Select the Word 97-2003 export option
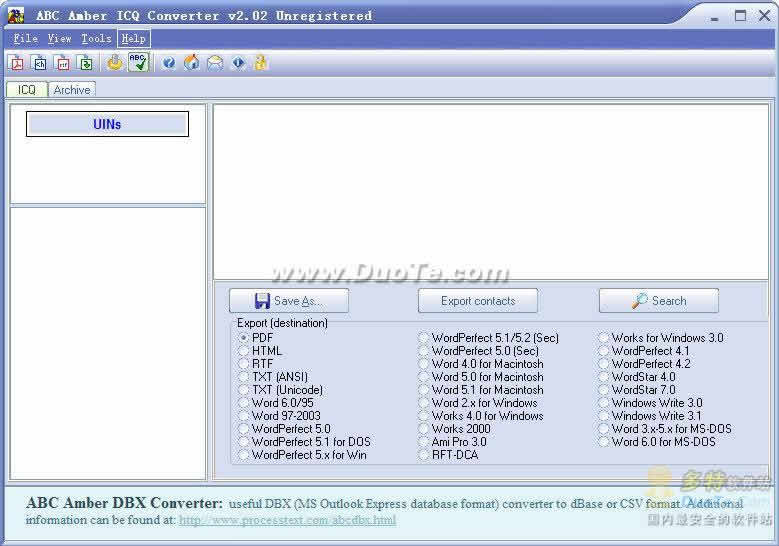The width and height of the screenshot is (779, 546). (280, 415)
